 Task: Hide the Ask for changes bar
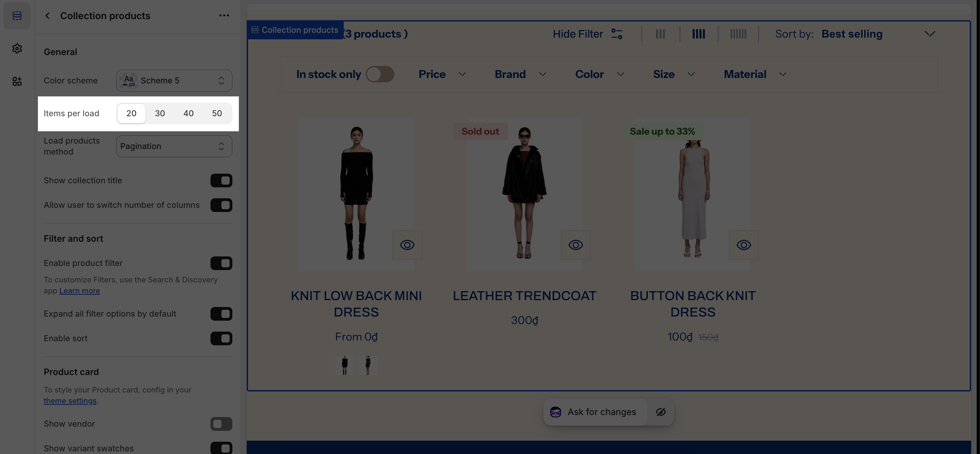(661, 412)
